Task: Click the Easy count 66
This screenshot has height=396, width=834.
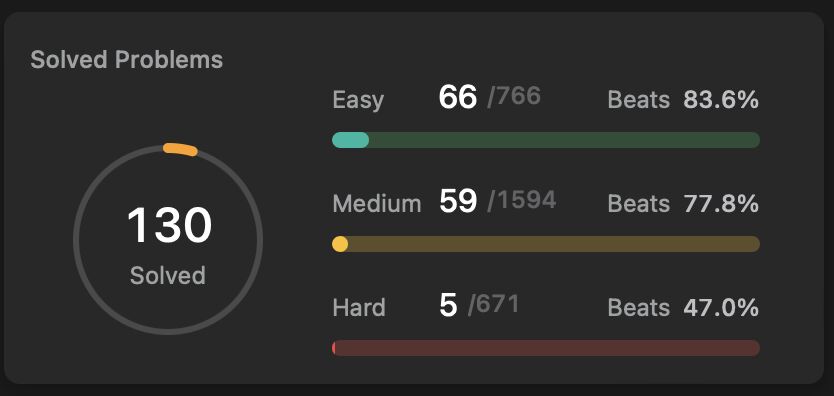Action: point(457,98)
